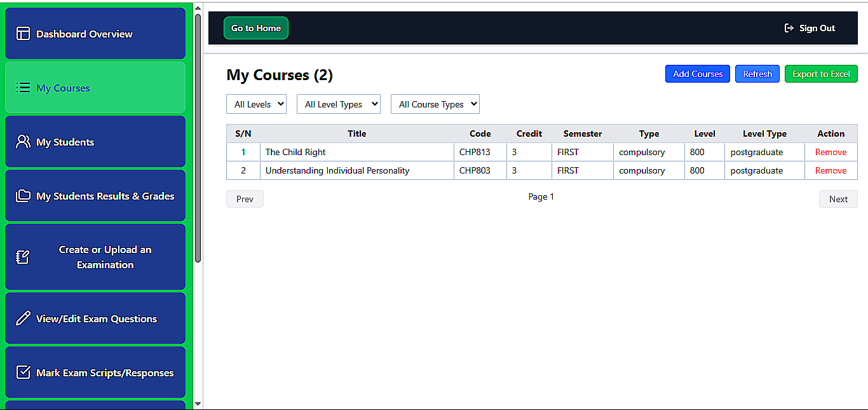
Task: Click FIRST semester in CHP813 row
Action: click(x=583, y=152)
